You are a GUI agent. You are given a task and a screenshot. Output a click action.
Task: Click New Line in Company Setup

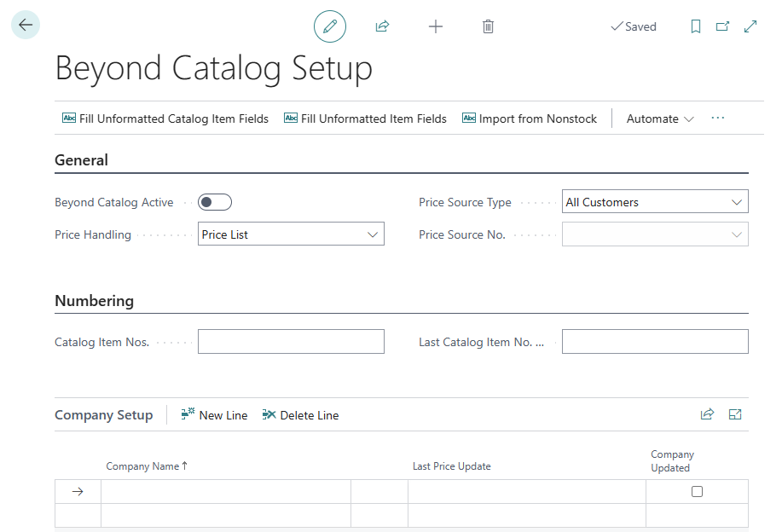(214, 415)
